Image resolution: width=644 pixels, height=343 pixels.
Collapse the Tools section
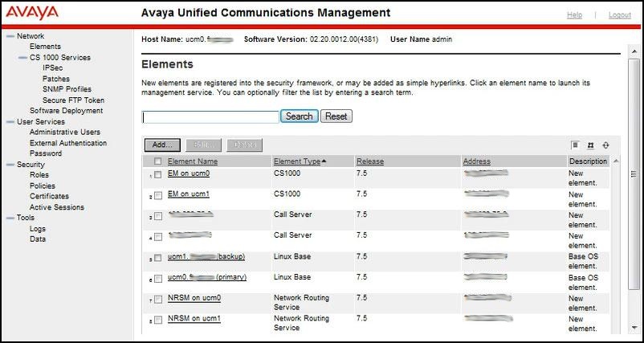(x=10, y=218)
